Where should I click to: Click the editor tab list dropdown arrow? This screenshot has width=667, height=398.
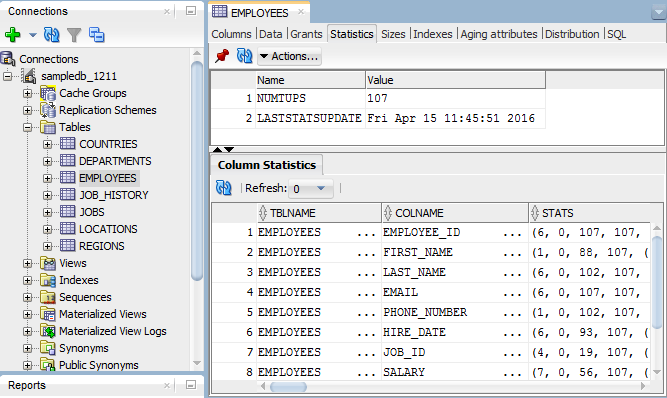click(658, 13)
